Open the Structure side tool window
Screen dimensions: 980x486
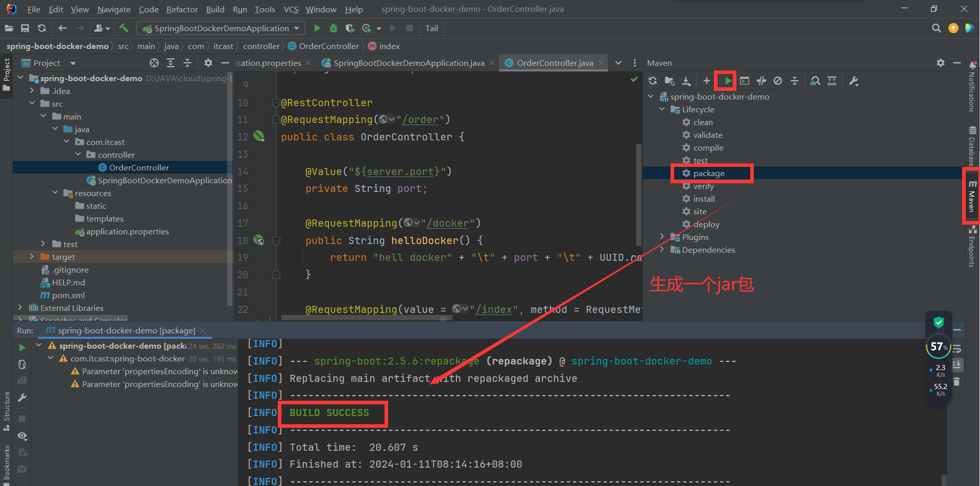7,411
